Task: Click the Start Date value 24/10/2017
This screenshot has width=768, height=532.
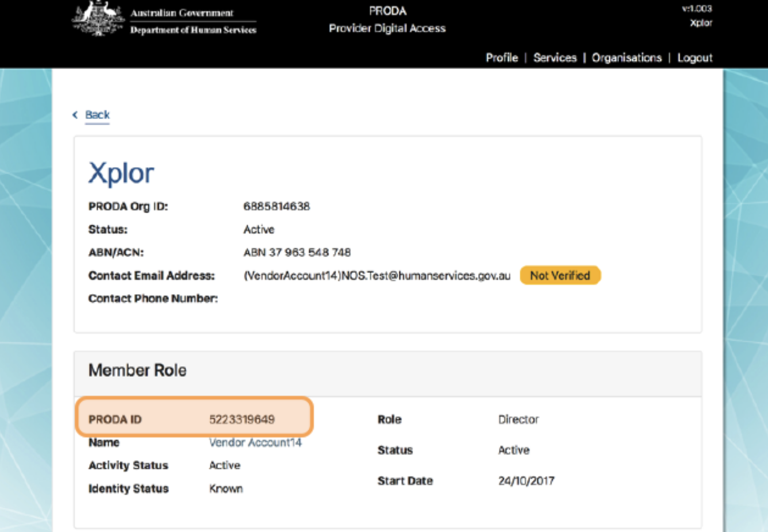Action: (526, 481)
